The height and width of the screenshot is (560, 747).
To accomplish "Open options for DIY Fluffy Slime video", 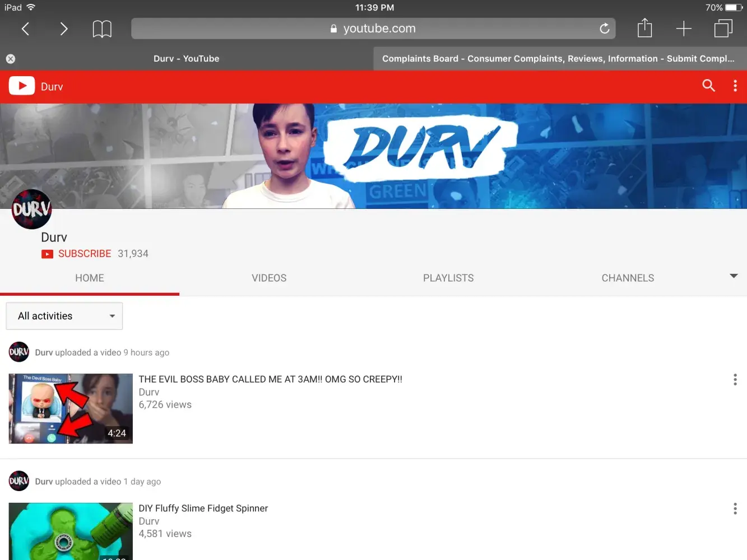I will 735,508.
